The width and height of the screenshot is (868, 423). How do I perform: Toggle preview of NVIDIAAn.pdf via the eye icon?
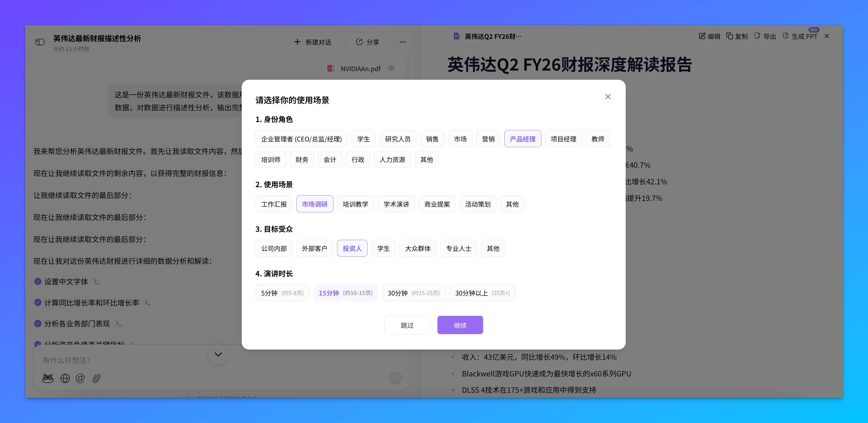pyautogui.click(x=391, y=68)
